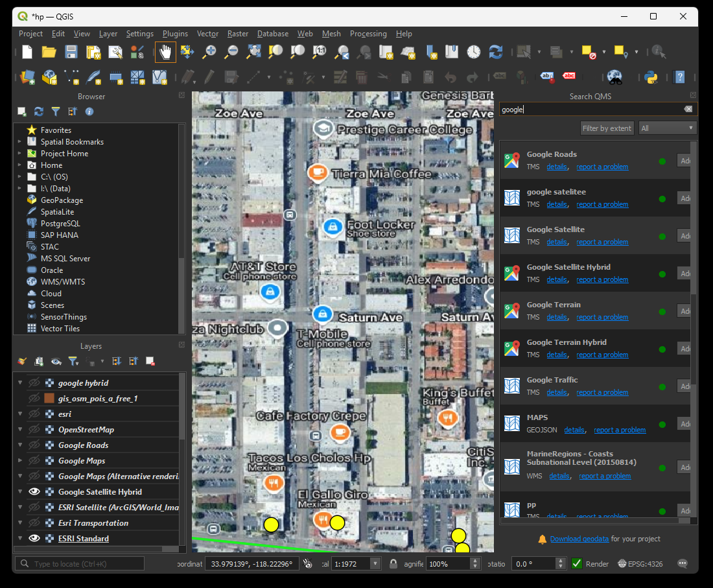
Task: Open the Temporal Controller clock icon
Action: [x=474, y=52]
